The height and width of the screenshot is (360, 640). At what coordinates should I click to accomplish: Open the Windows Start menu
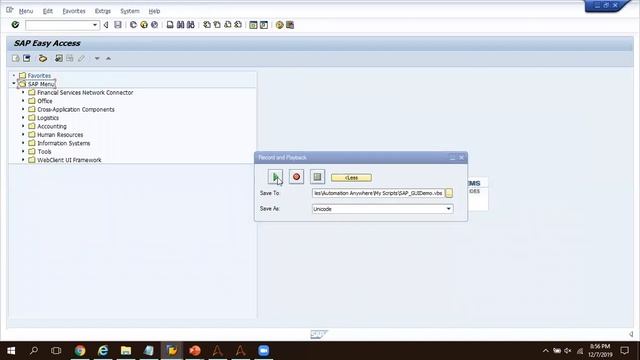coord(11,351)
